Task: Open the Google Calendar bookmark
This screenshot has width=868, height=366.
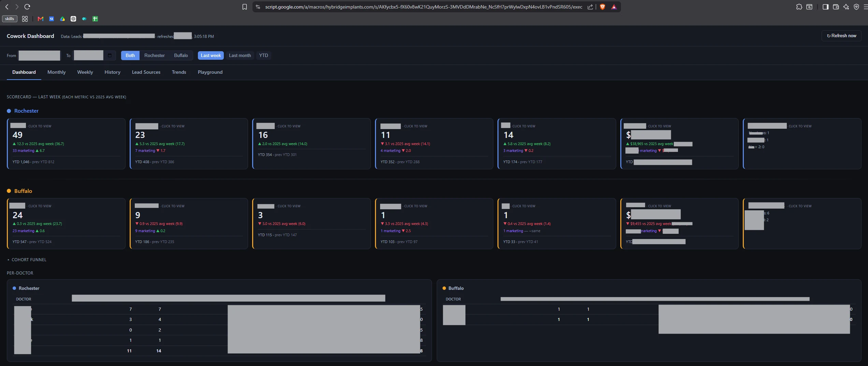Action: 52,19
